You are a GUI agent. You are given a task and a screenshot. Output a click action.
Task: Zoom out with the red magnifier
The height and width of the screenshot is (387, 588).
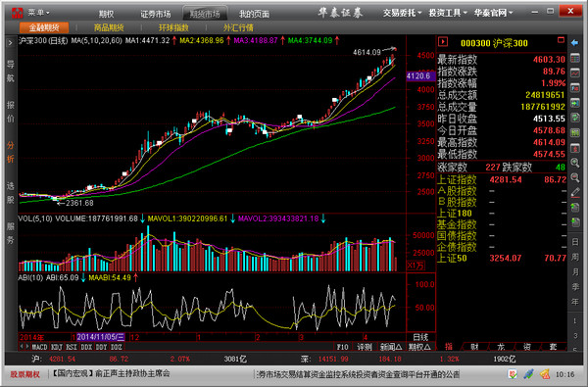[x=575, y=177]
